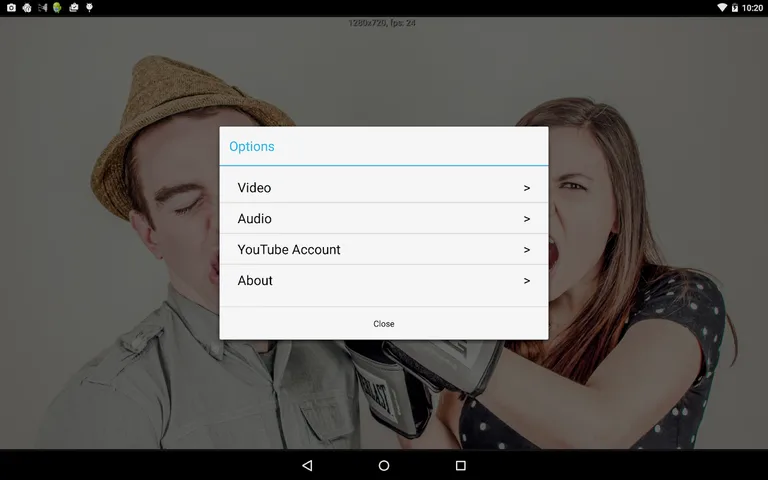Tap the 10:20 clock in the status bar
The height and width of the screenshot is (480, 768).
tap(752, 8)
